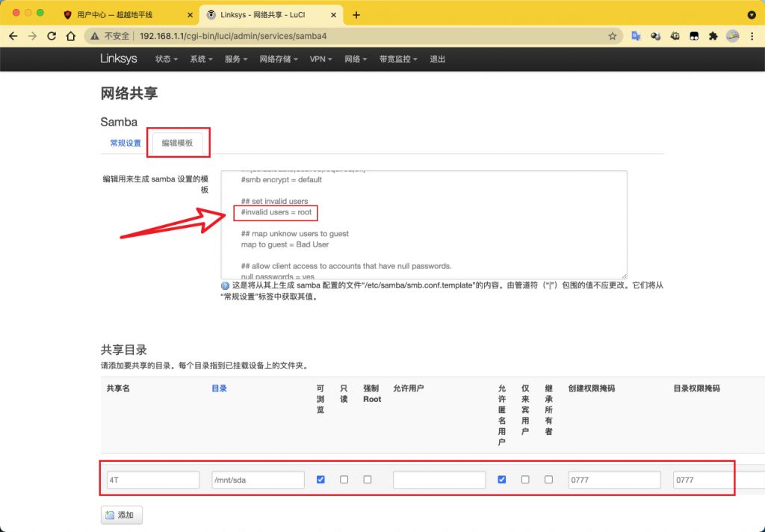The width and height of the screenshot is (765, 532).
Task: Click the '#smb encrypt = default' line
Action: tap(282, 179)
